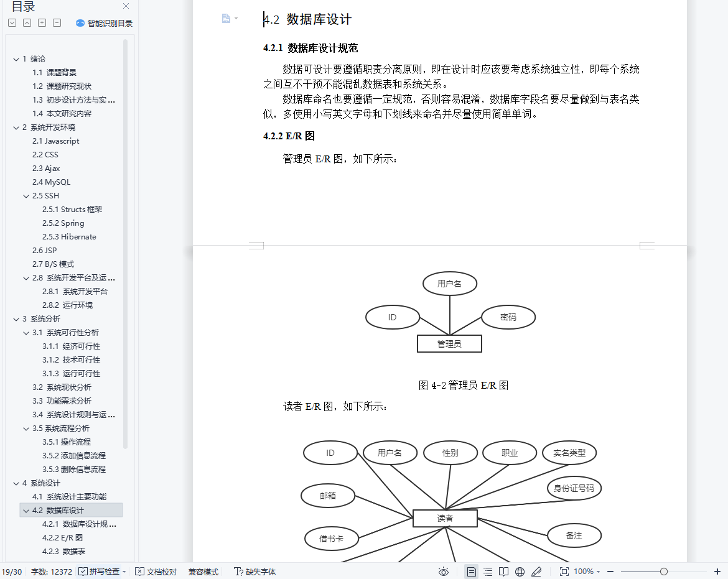Go to 1.4 本文研究内容 in outline
Screen dimensions: 728x579
tap(62, 114)
